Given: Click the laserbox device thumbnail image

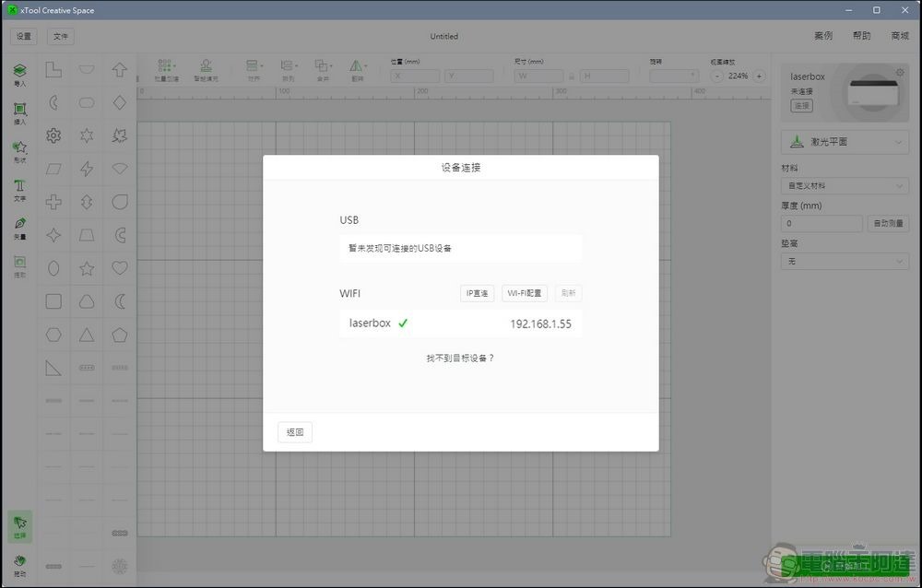Looking at the screenshot, I should click(874, 94).
